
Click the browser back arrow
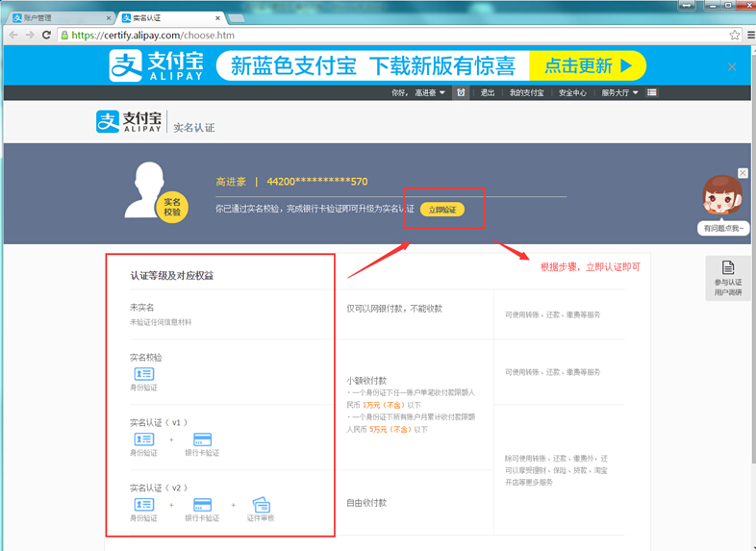click(13, 36)
